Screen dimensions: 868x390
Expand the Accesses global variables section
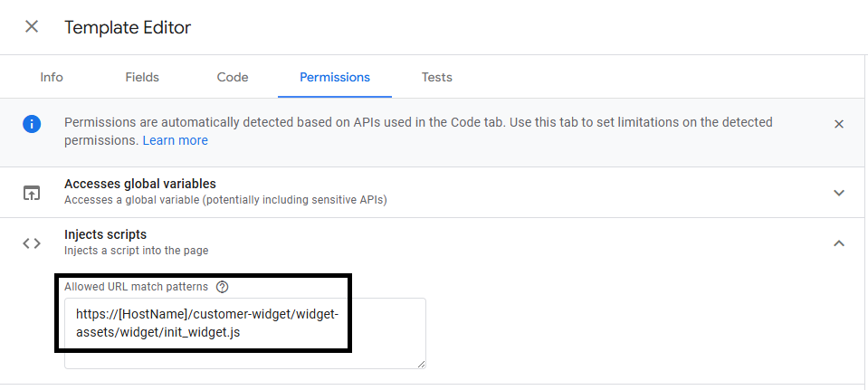coord(839,192)
